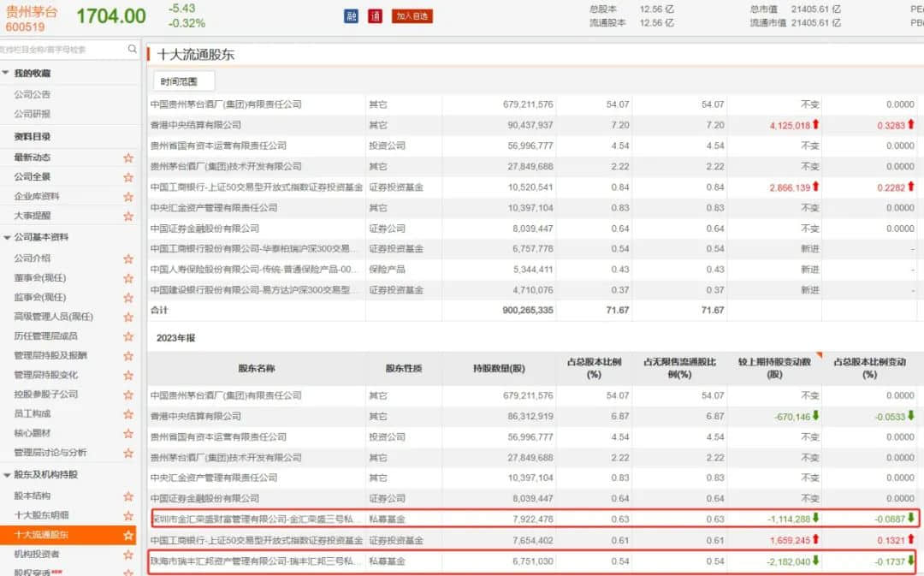Open 公司研报 in the sidebar

tap(33, 114)
